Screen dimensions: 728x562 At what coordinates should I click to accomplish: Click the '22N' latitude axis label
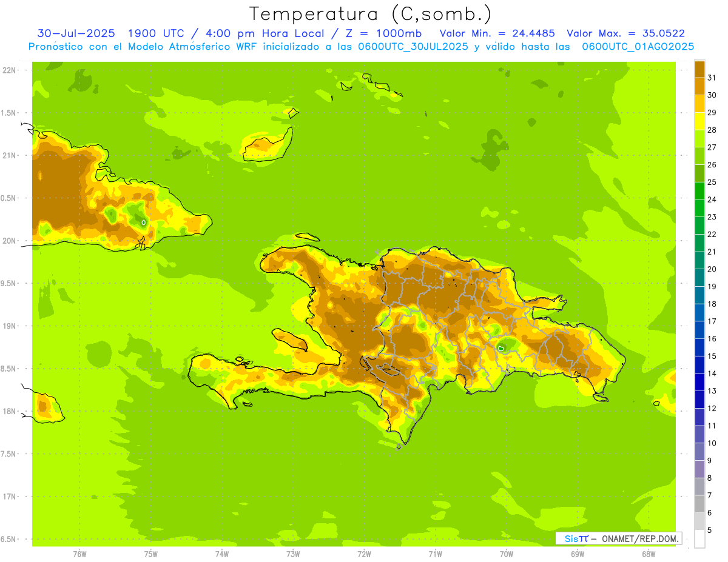(9, 70)
